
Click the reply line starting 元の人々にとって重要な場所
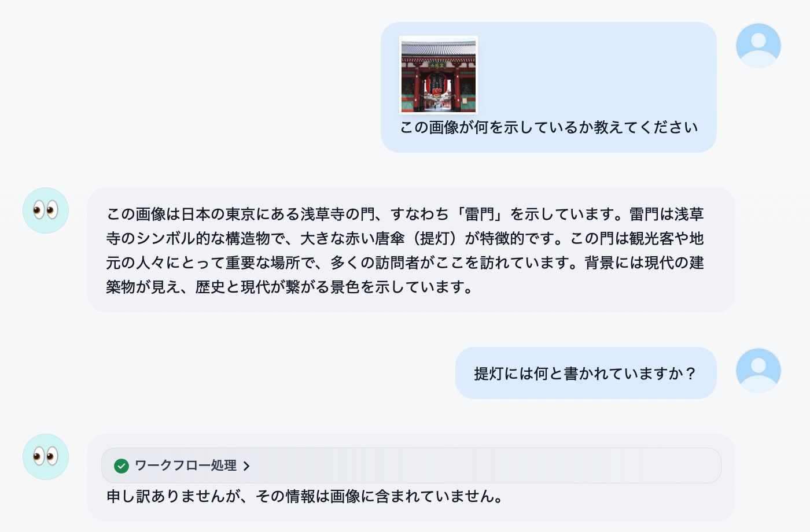405,263
